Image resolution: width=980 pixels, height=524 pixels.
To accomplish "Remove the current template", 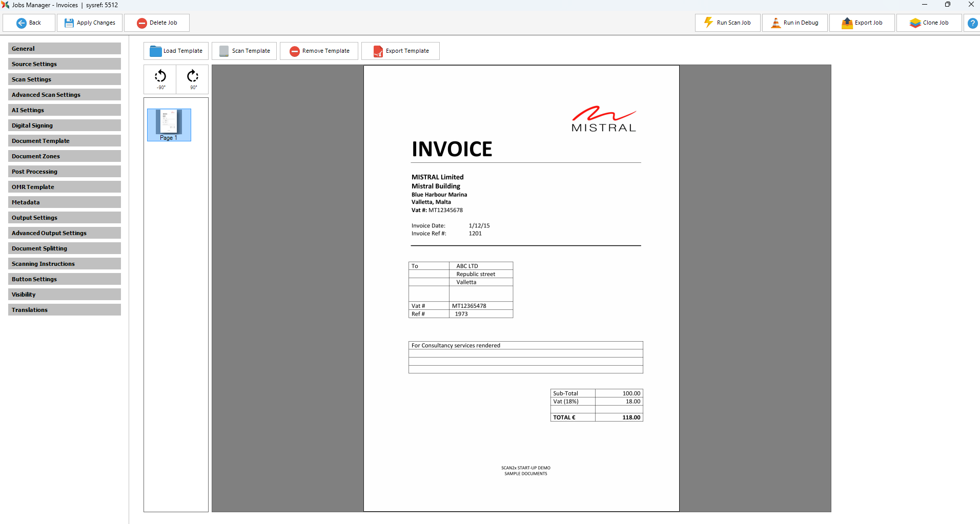I will 319,51.
